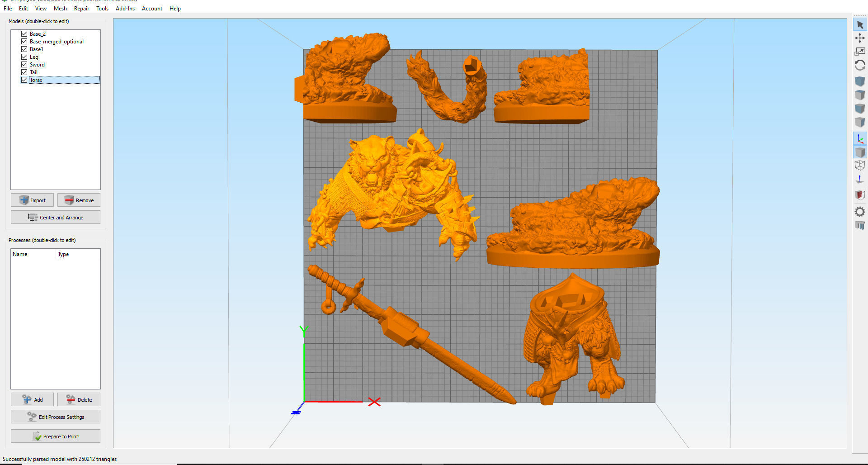868x465 pixels.
Task: Open machine control panel gear icon
Action: pos(860,212)
